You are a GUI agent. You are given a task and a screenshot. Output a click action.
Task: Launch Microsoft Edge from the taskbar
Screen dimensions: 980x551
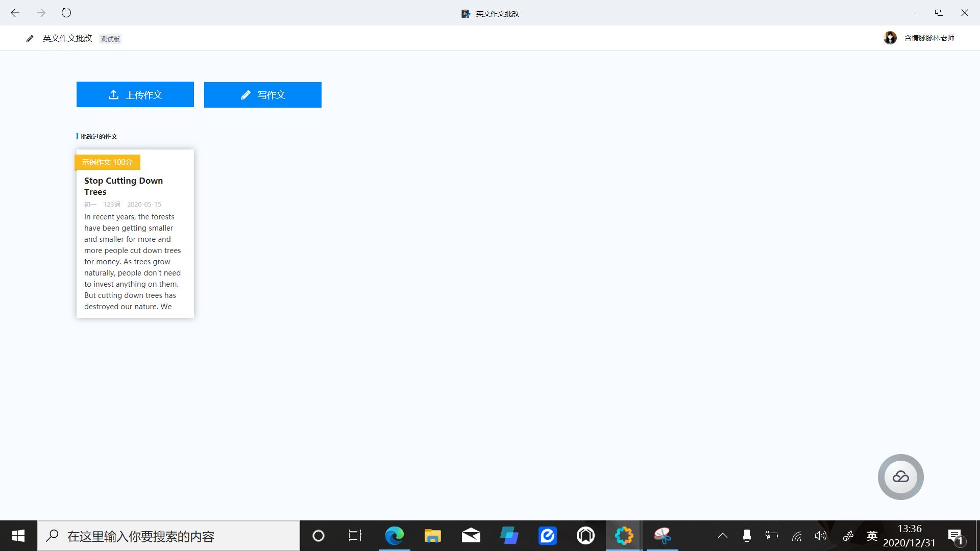coord(395,536)
